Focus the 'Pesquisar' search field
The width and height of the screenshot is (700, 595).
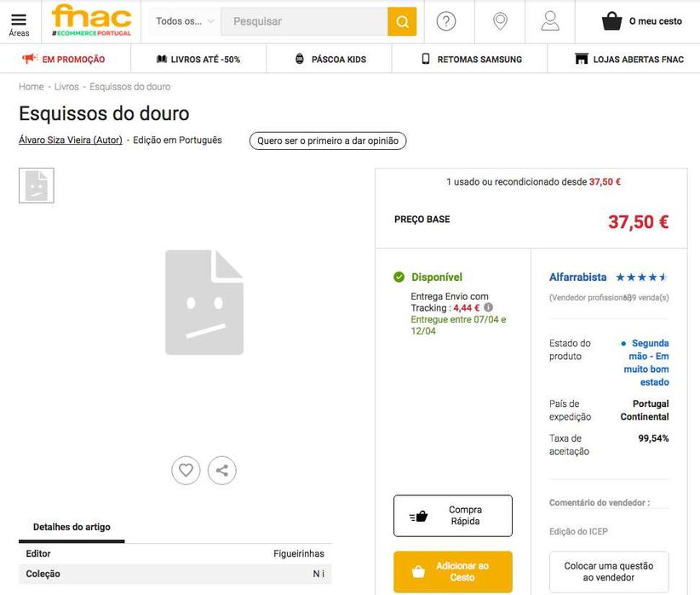(x=304, y=21)
